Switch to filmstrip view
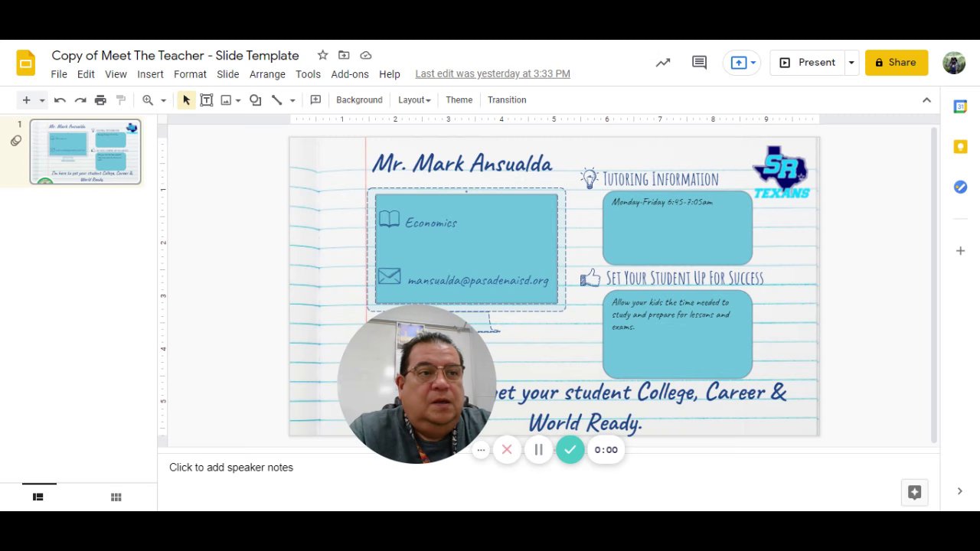This screenshot has width=980, height=551. tap(38, 497)
